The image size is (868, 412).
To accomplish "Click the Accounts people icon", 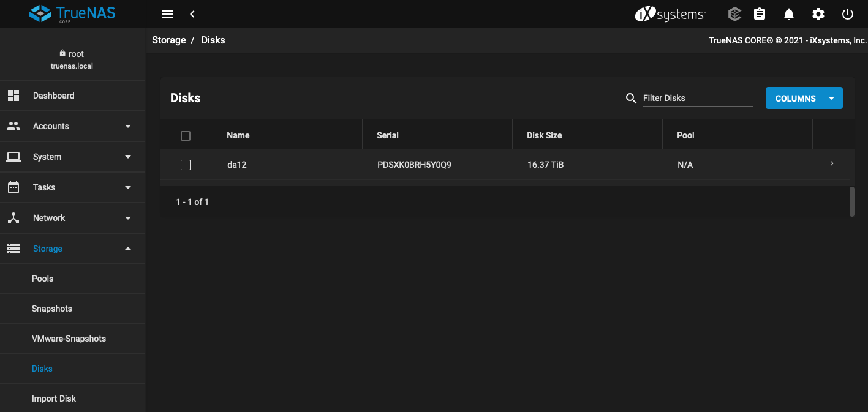I will (x=13, y=126).
